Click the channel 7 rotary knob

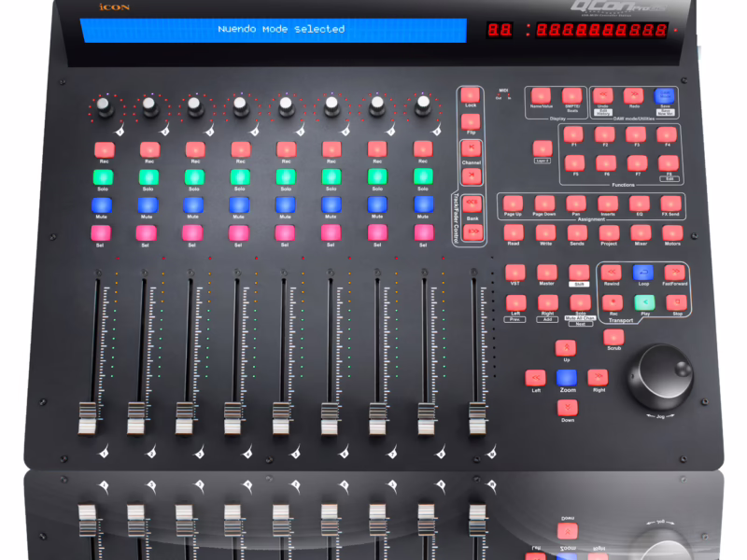[x=377, y=106]
